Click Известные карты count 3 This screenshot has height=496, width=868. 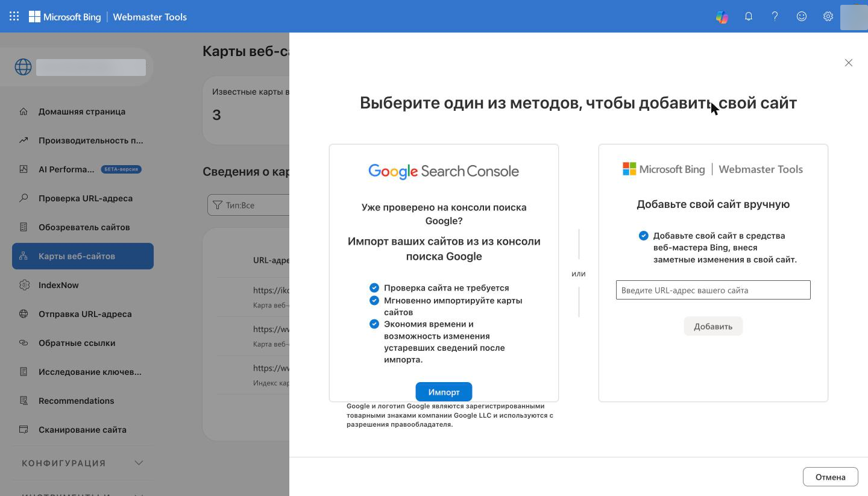tap(216, 115)
